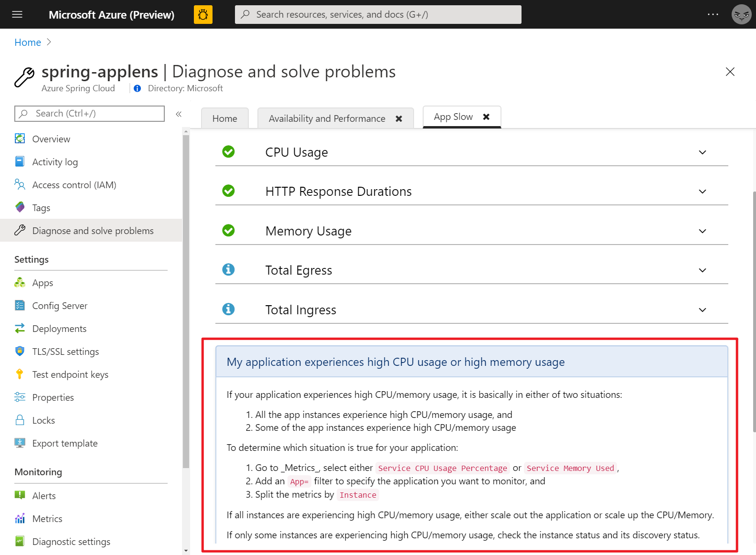The width and height of the screenshot is (756, 555).
Task: Click info icon beside Total Egress
Action: [228, 269]
